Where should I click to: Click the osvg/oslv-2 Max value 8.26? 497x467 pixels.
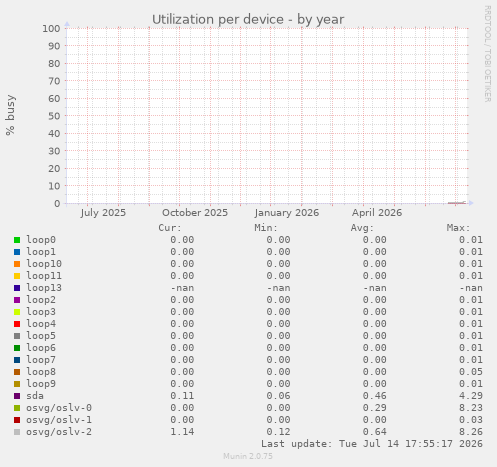471,432
